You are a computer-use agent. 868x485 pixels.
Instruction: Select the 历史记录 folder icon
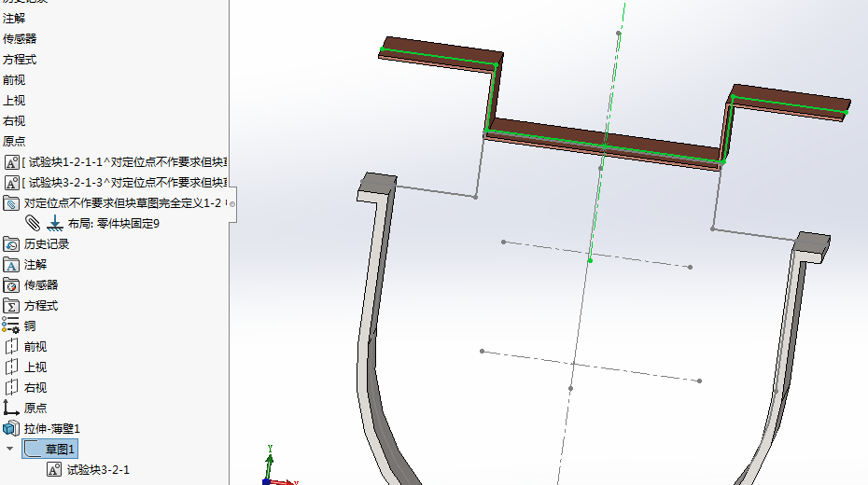pyautogui.click(x=12, y=244)
